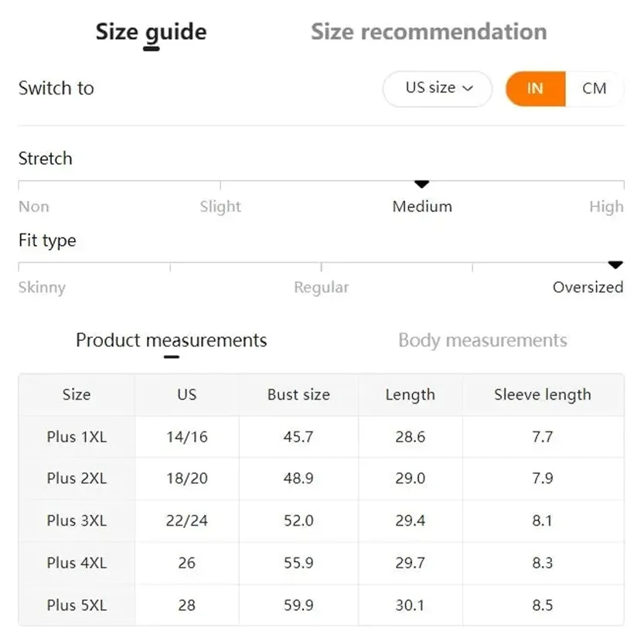Image resolution: width=644 pixels, height=644 pixels.
Task: Click the Bust size column header
Action: (298, 395)
